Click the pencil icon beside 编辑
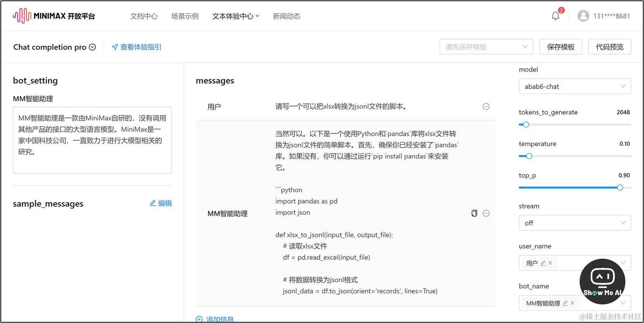Viewport: 644px width, 323px height. (153, 203)
